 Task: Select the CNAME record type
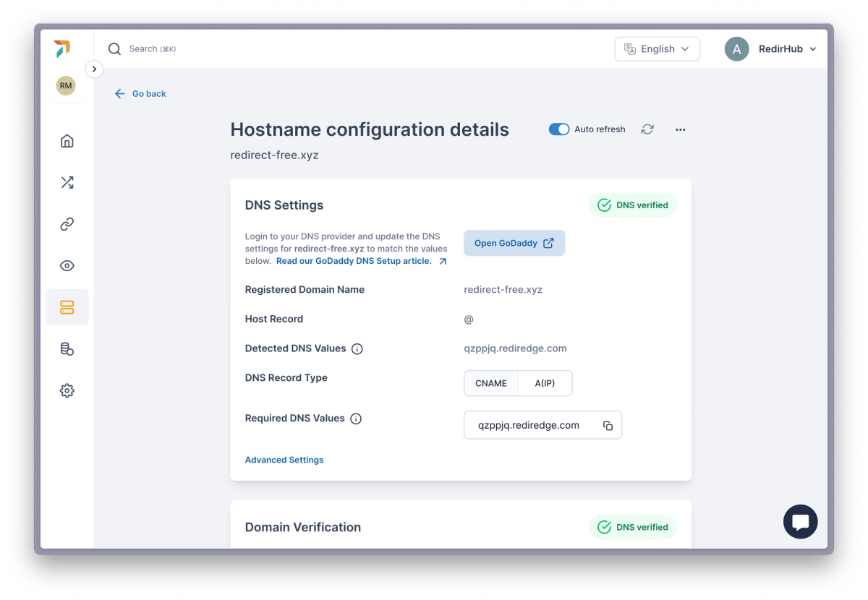pyautogui.click(x=490, y=383)
